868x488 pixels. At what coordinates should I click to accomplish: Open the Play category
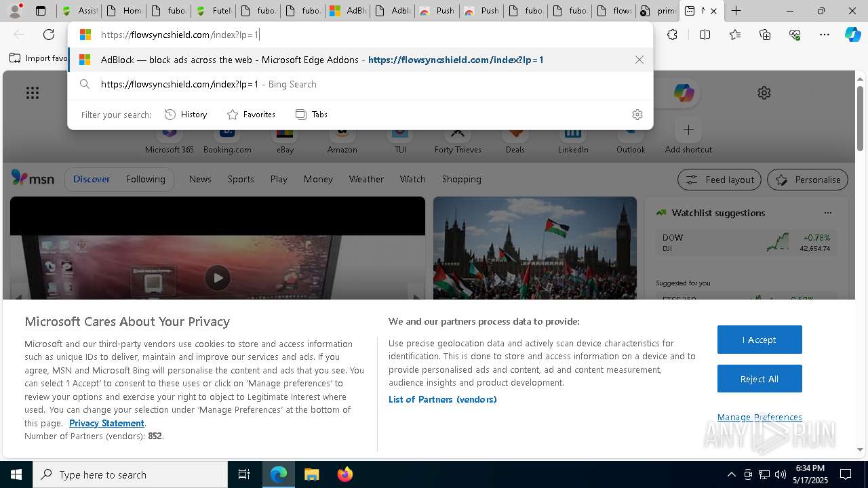coord(279,179)
